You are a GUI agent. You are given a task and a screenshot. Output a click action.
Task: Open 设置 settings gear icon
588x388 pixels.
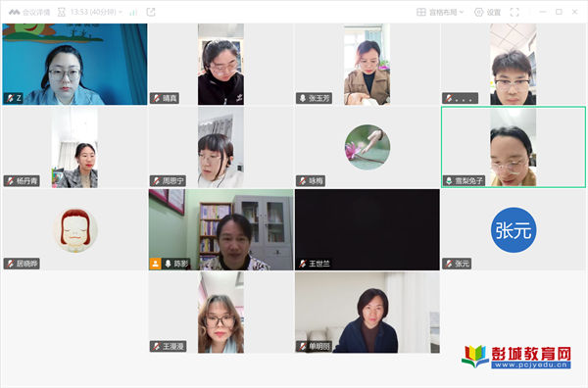[x=479, y=13]
